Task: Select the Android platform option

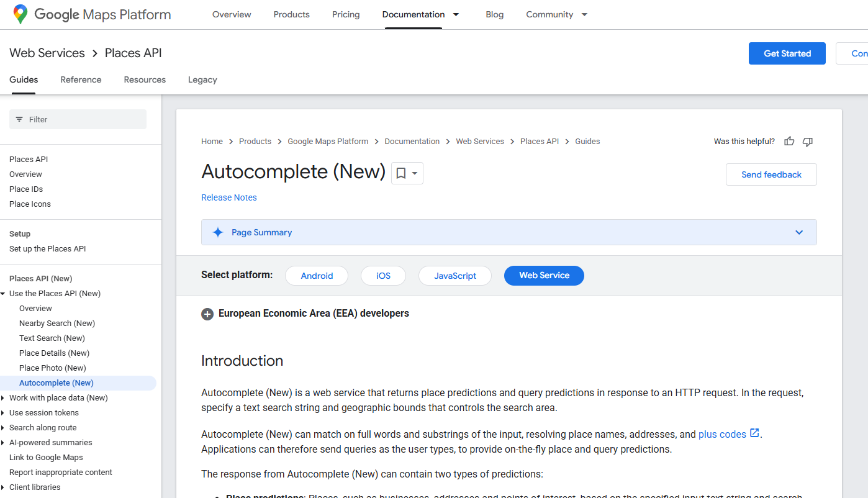Action: 317,275
